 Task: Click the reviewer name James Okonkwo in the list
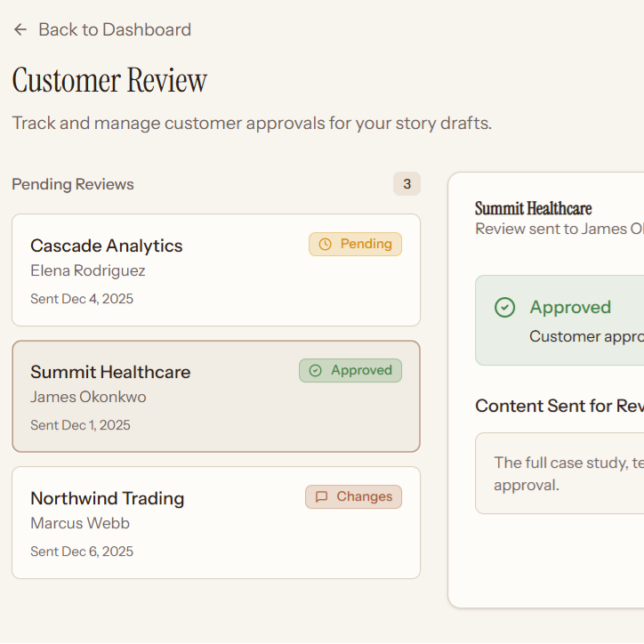(x=88, y=397)
